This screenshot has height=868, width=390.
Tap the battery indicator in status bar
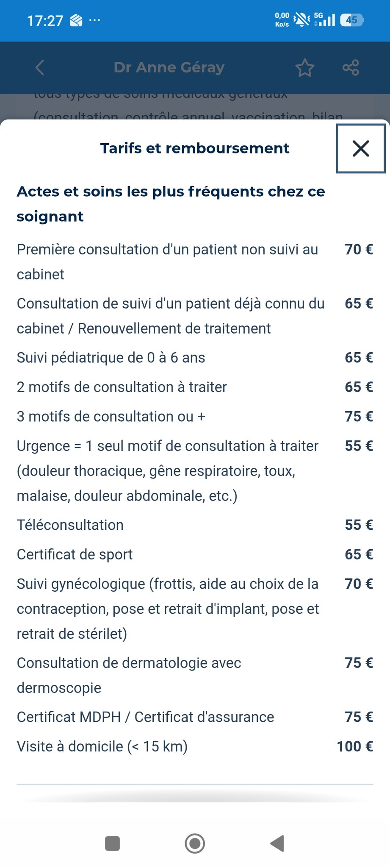352,20
